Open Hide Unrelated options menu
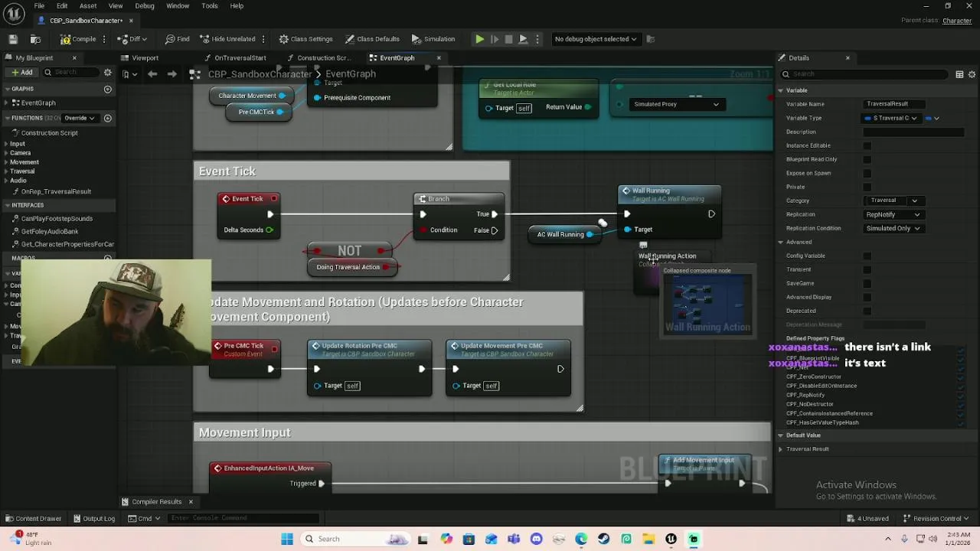This screenshot has width=980, height=551. tap(263, 39)
